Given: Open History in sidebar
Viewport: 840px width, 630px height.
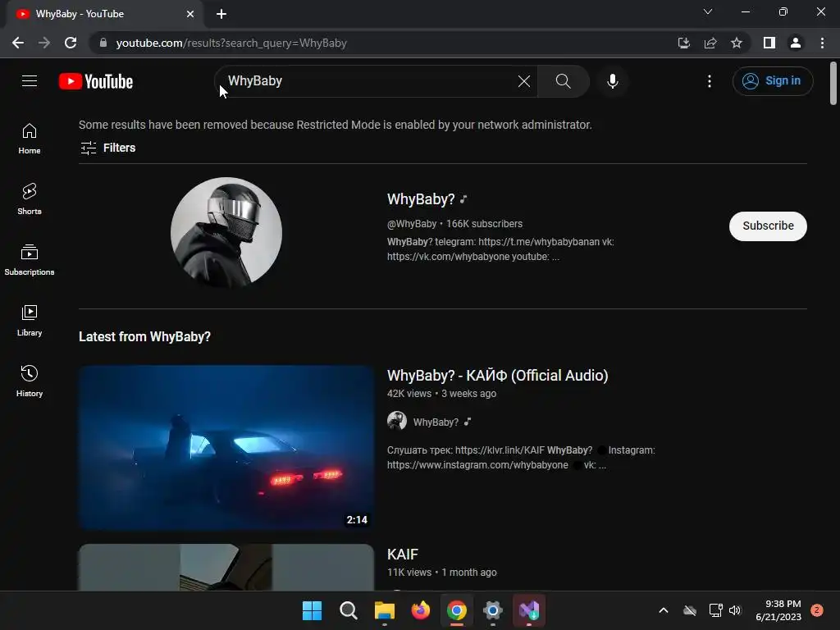Looking at the screenshot, I should 30,381.
